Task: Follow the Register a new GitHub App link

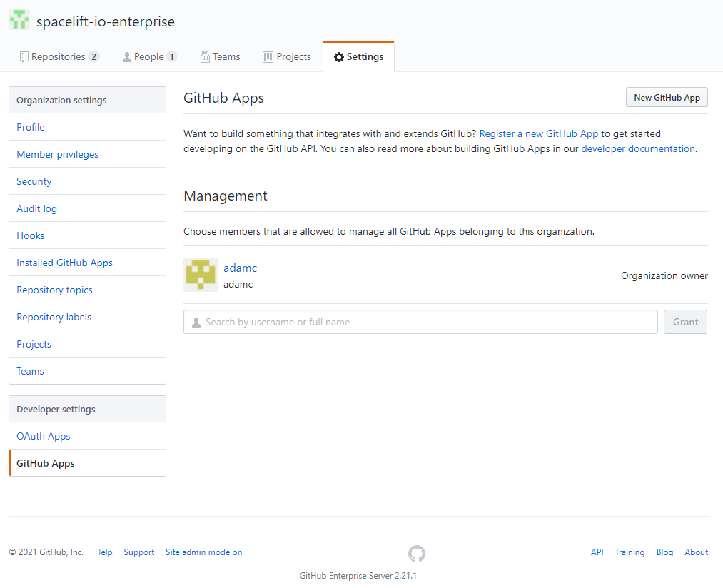Action: 539,133
